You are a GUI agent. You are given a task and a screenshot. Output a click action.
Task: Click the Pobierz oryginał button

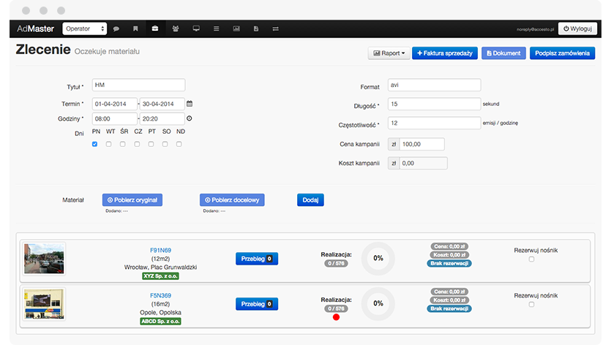tap(132, 200)
